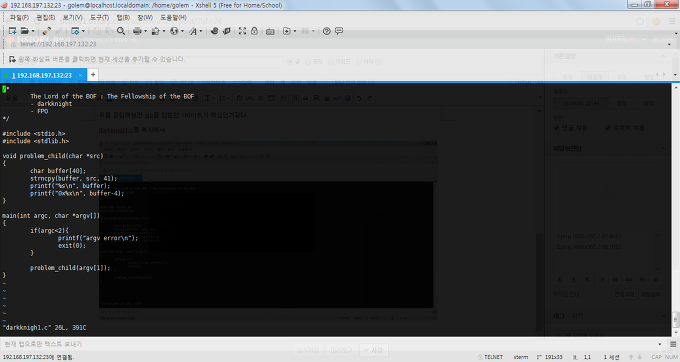The height and width of the screenshot is (362, 680).
Task: Expand the encoding globe dropdown arrow
Action: 182,31
